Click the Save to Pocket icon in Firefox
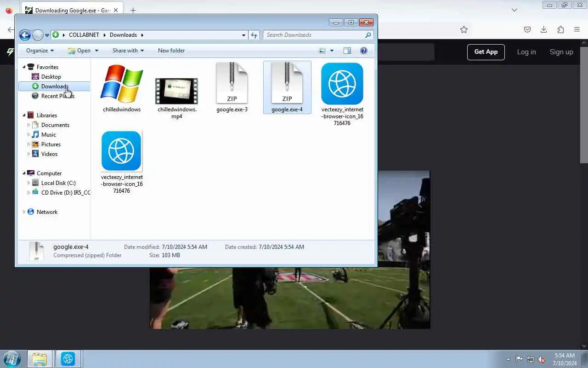Viewport: 588px width, 368px height. click(527, 29)
